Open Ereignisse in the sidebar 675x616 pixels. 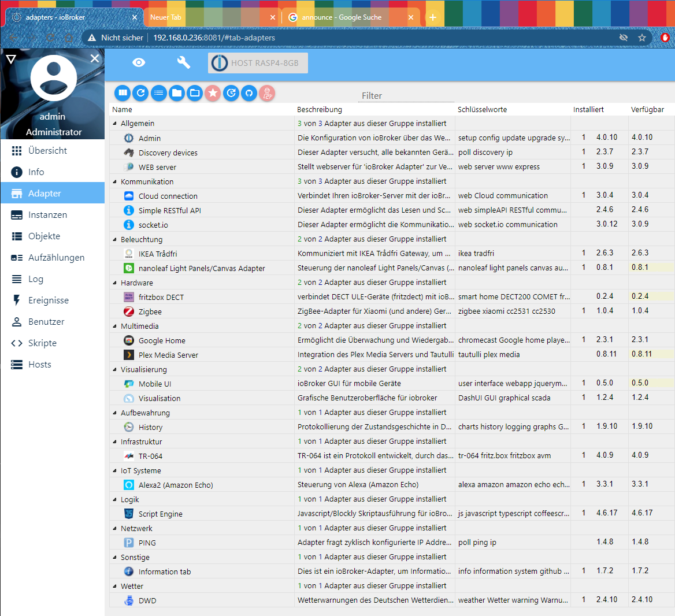tap(53, 300)
